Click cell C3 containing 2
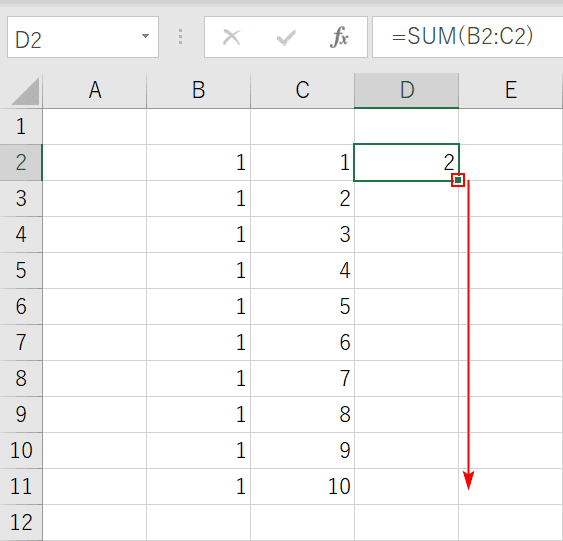Screen dimensions: 563x541 (x=302, y=199)
